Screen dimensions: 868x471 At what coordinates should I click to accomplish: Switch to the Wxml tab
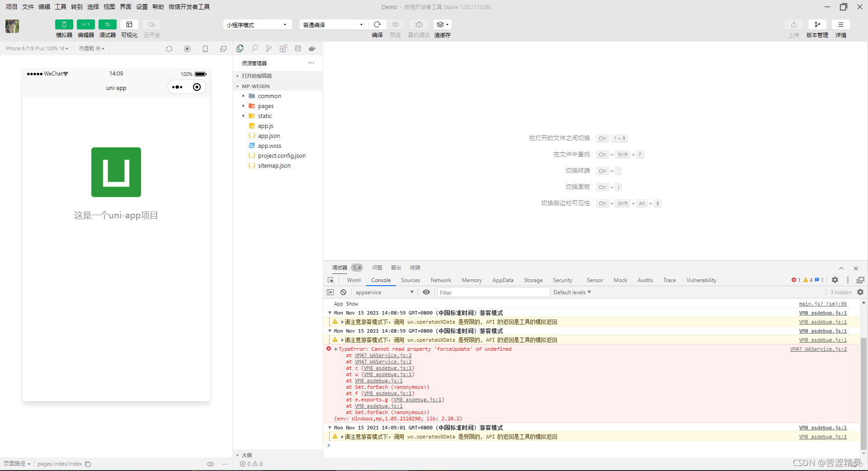click(354, 280)
